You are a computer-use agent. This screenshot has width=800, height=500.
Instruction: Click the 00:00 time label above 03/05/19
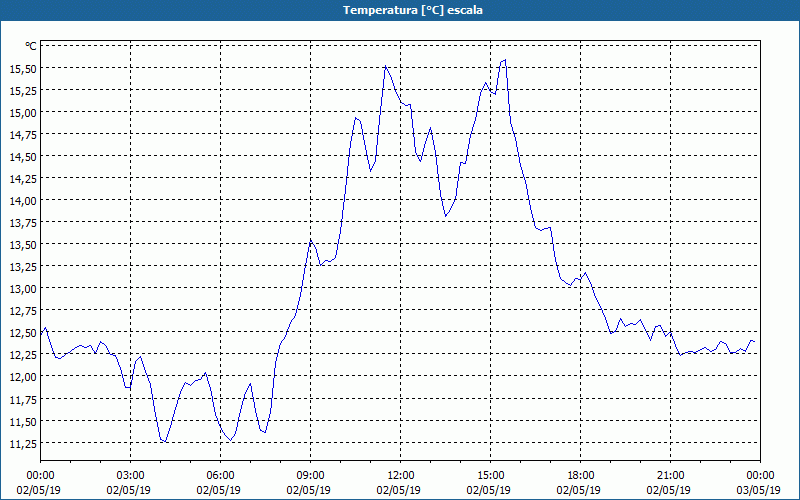point(760,476)
